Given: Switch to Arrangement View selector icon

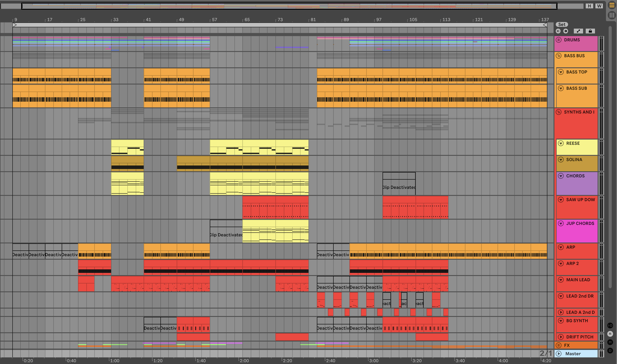Looking at the screenshot, I should [612, 6].
